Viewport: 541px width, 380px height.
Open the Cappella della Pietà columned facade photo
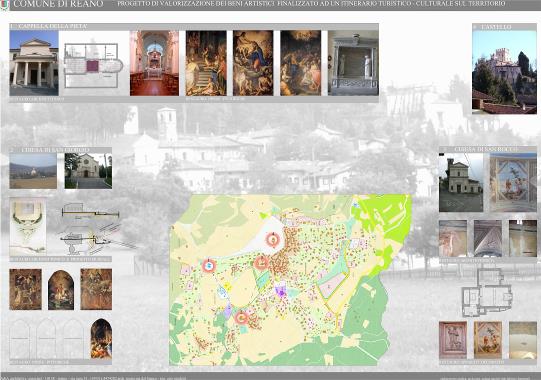[34, 63]
